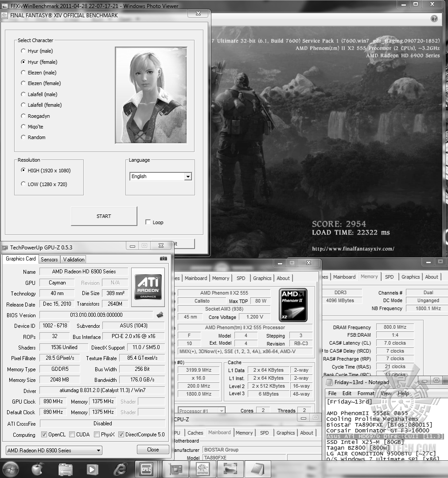
Task: Open the Processor #1 dropdown in CPU-Z
Action: [202, 411]
